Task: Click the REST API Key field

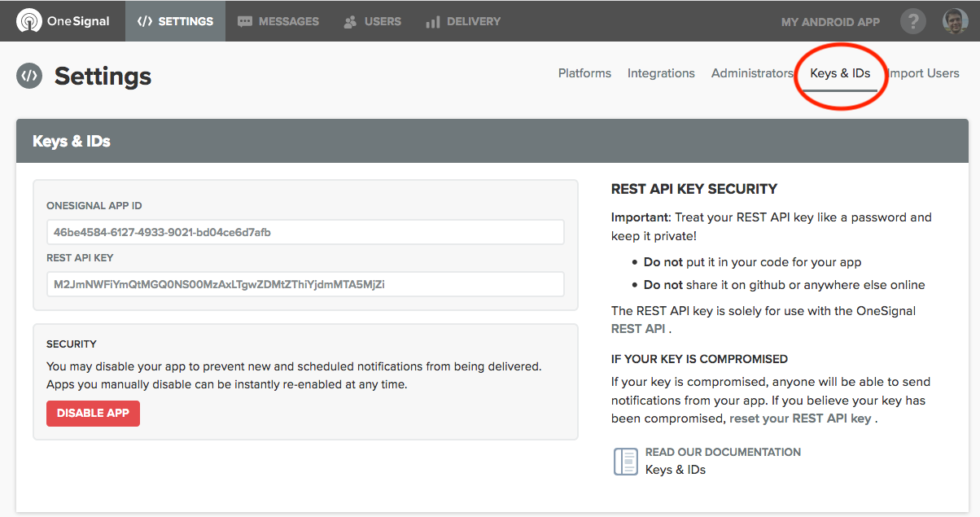Action: click(305, 284)
